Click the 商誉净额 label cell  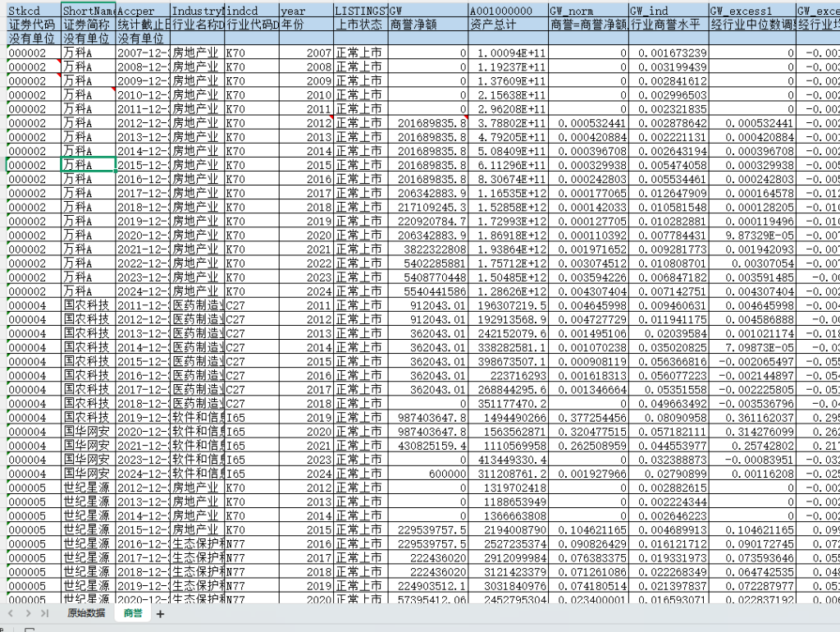pyautogui.click(x=428, y=25)
